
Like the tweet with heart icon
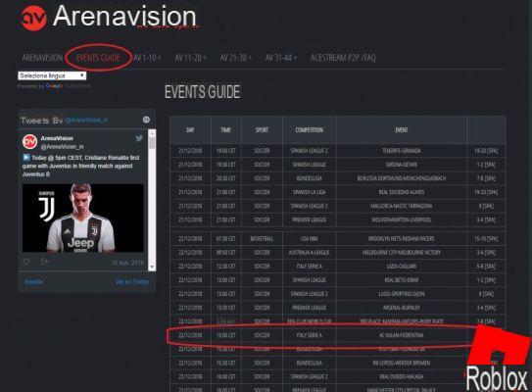pyautogui.click(x=26, y=262)
